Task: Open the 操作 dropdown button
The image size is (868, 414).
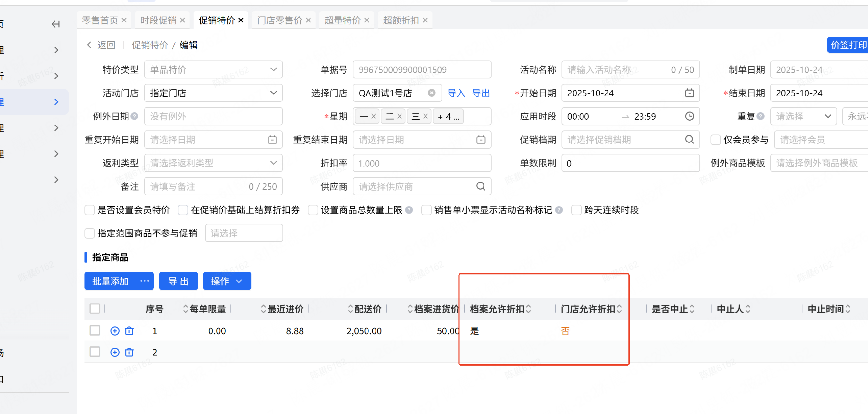Action: (x=227, y=281)
